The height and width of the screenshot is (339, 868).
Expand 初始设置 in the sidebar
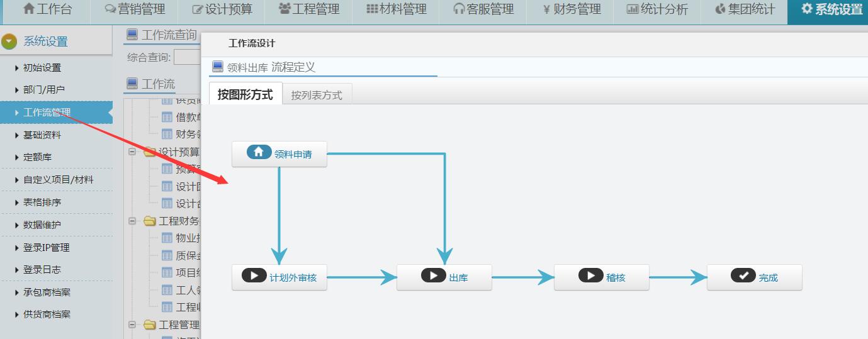coord(42,68)
